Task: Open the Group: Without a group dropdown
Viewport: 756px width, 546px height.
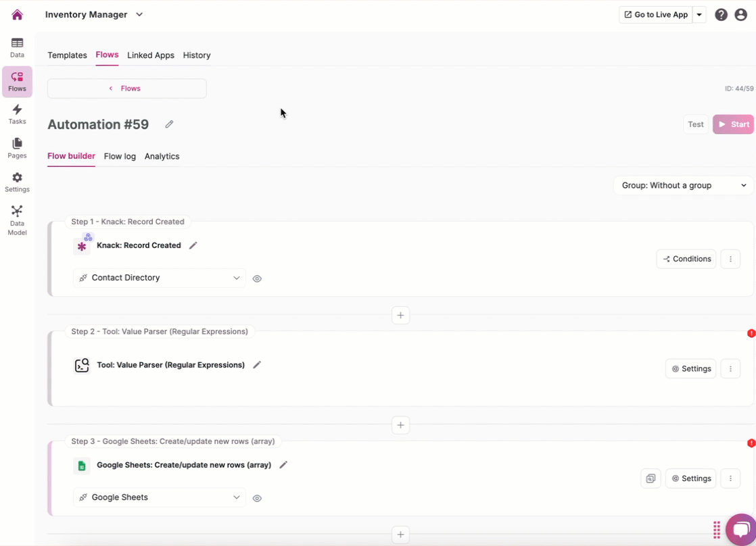Action: point(683,186)
